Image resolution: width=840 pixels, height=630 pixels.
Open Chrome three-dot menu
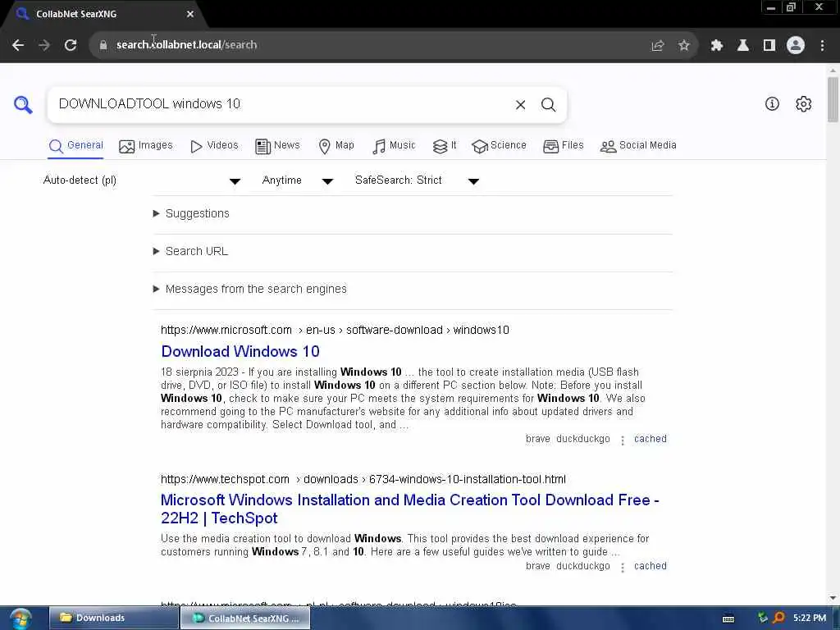(x=822, y=46)
